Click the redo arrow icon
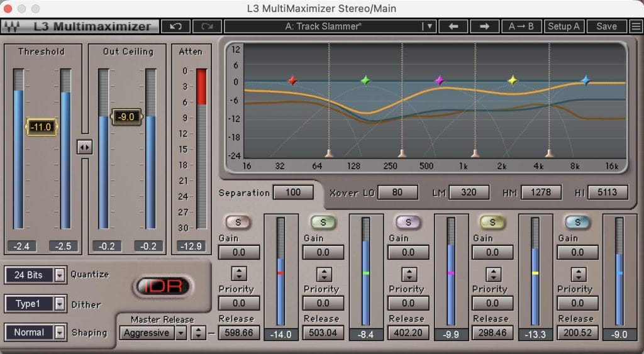 207,26
